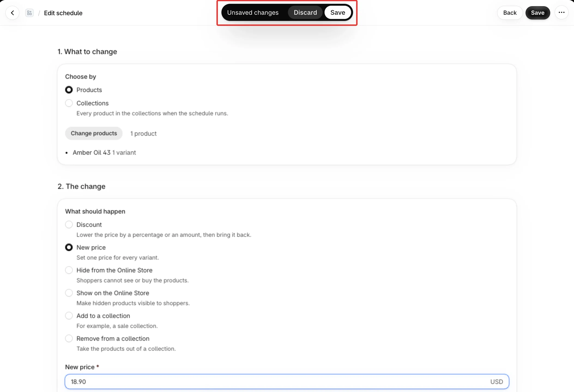
Task: Save from the Unsaved changes bar
Action: point(338,13)
